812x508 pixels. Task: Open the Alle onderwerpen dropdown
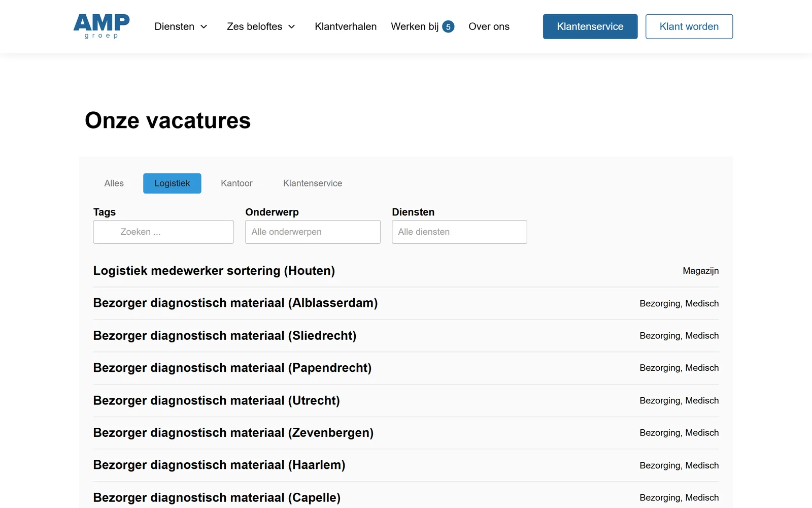pyautogui.click(x=313, y=232)
